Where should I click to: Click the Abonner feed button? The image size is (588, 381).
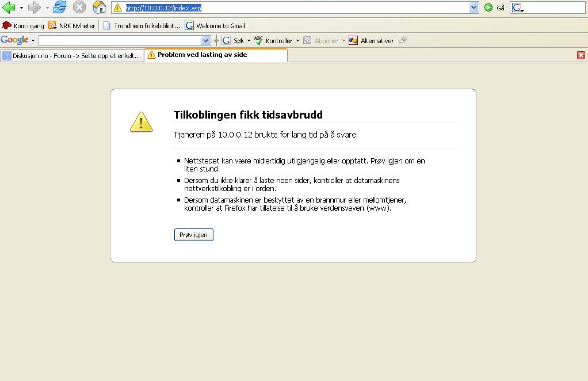[321, 40]
